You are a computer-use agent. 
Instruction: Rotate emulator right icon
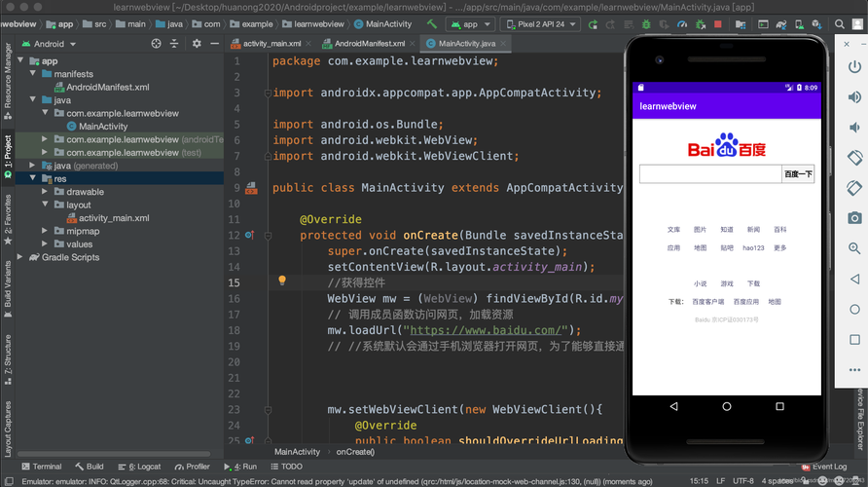click(x=854, y=188)
